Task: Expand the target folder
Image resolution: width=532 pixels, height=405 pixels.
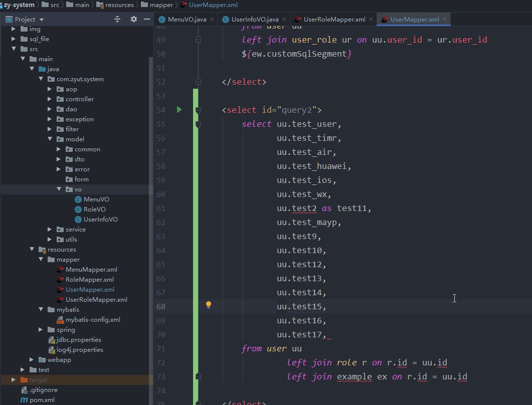Action: click(13, 379)
